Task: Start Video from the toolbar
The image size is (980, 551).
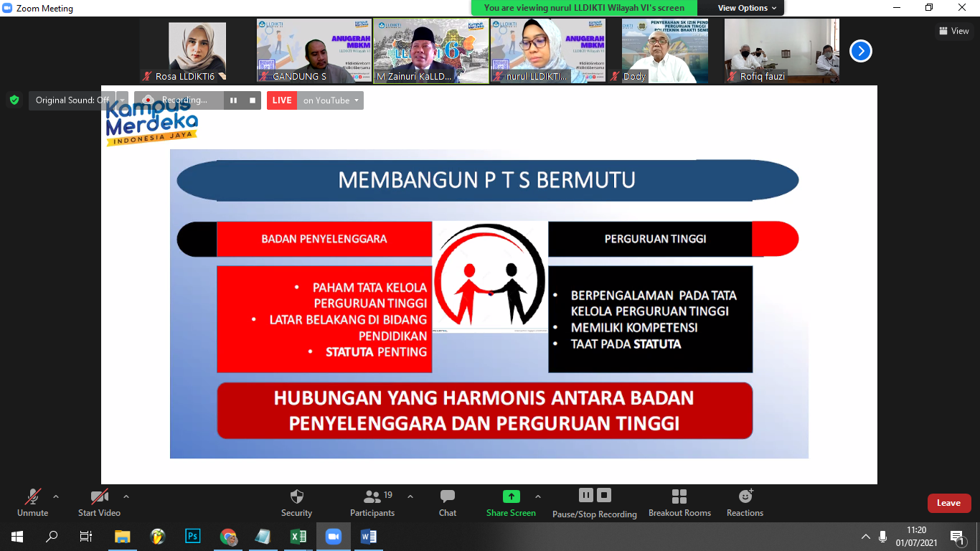Action: (x=99, y=502)
